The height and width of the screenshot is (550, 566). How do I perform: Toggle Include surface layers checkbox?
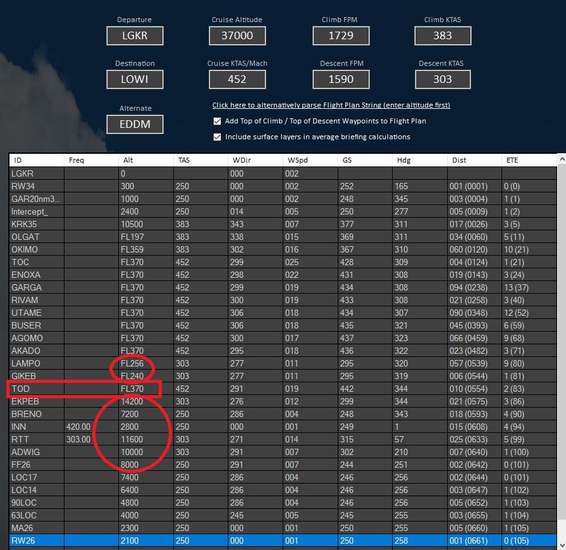tap(217, 137)
